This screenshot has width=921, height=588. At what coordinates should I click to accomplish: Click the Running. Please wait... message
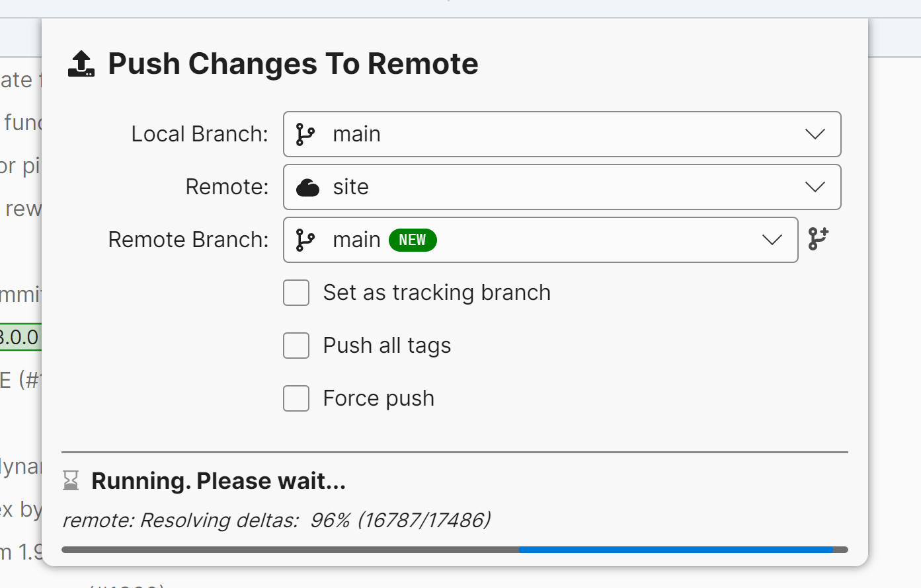point(218,481)
